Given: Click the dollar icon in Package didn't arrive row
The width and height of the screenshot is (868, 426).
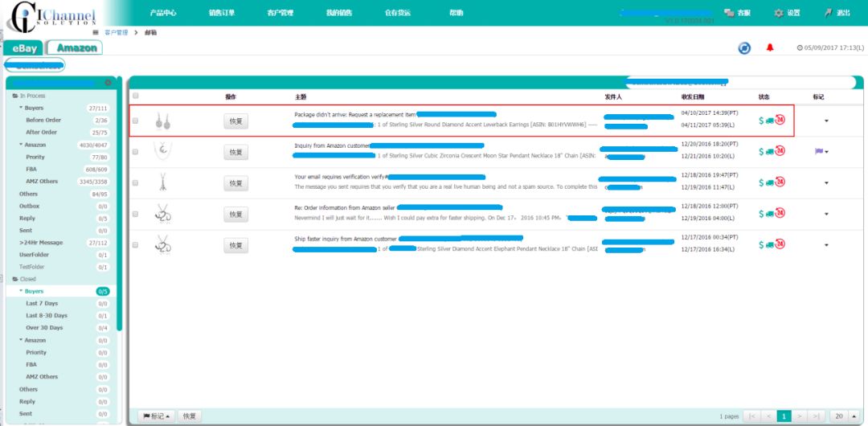Looking at the screenshot, I should pyautogui.click(x=762, y=121).
